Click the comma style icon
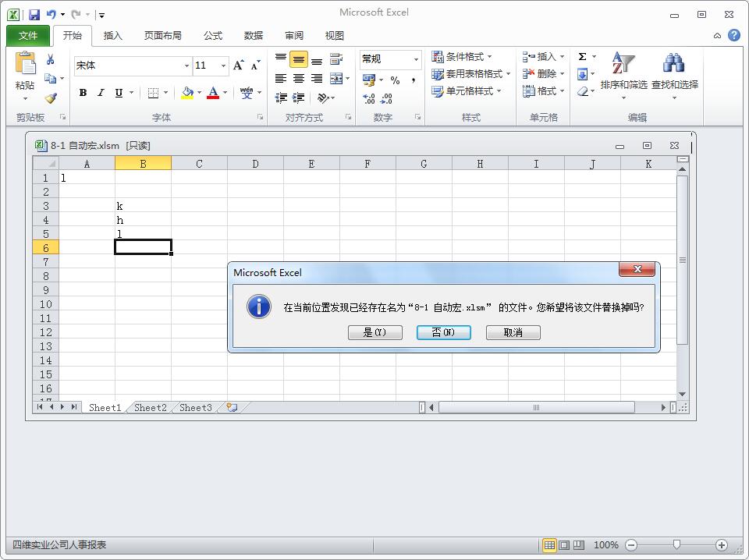The width and height of the screenshot is (749, 560). coord(414,80)
